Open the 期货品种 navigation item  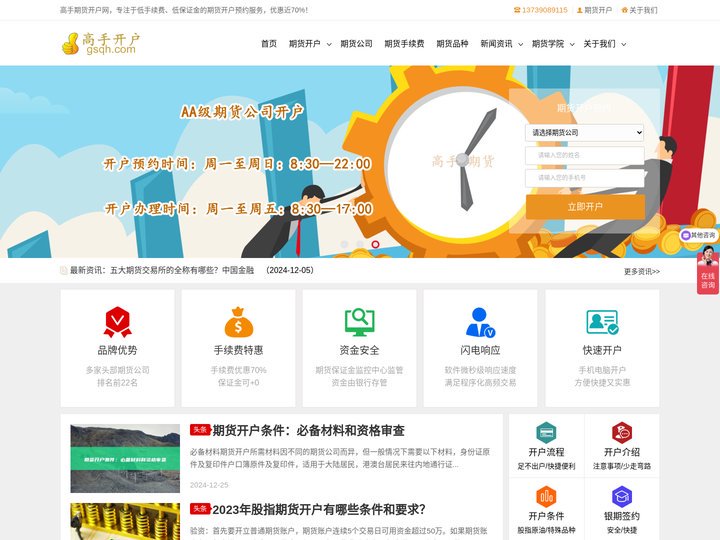tap(452, 44)
